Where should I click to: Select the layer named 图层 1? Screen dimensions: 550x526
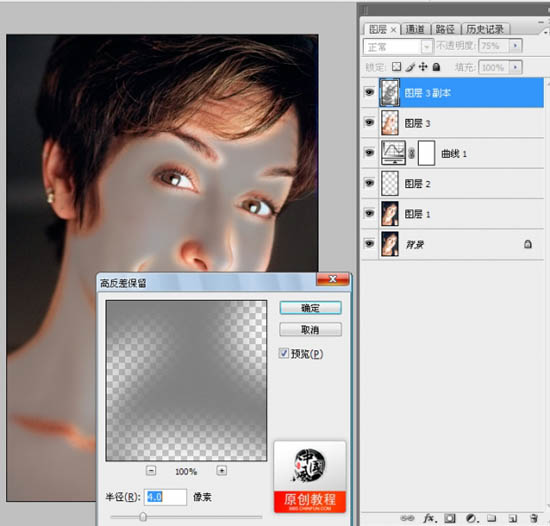[x=417, y=214]
